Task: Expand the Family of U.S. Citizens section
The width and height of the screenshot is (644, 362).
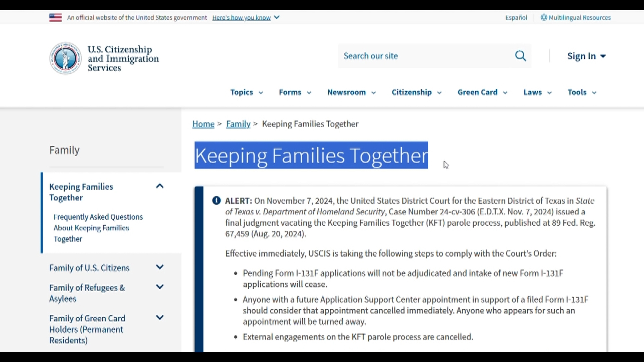Action: tap(160, 267)
